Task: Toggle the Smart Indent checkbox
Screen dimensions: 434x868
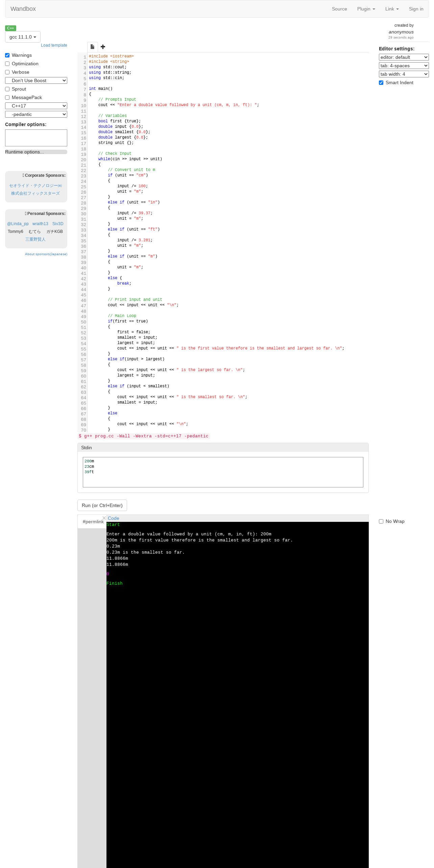Action: click(381, 82)
